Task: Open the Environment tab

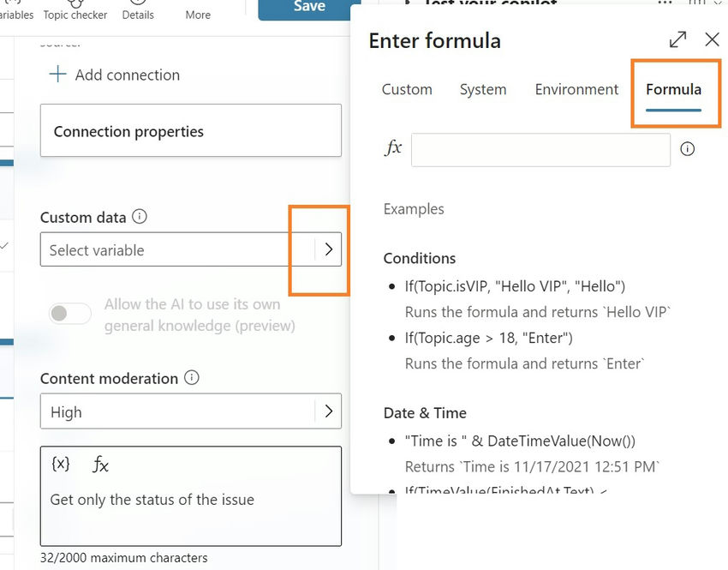Action: (x=576, y=89)
